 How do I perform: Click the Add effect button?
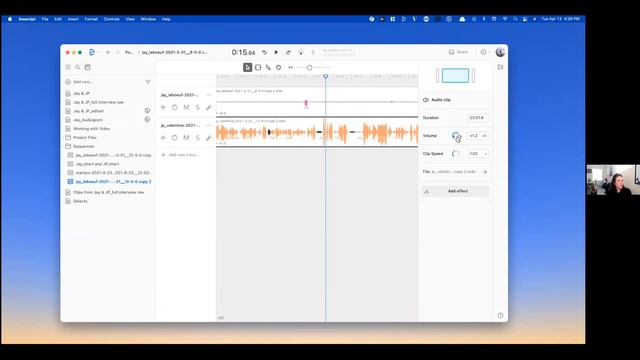456,191
